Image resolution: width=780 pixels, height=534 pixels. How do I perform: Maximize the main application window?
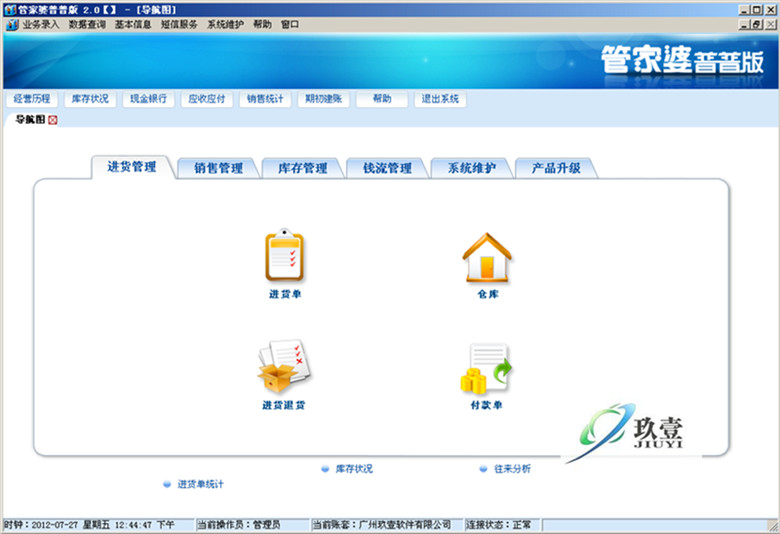point(757,9)
